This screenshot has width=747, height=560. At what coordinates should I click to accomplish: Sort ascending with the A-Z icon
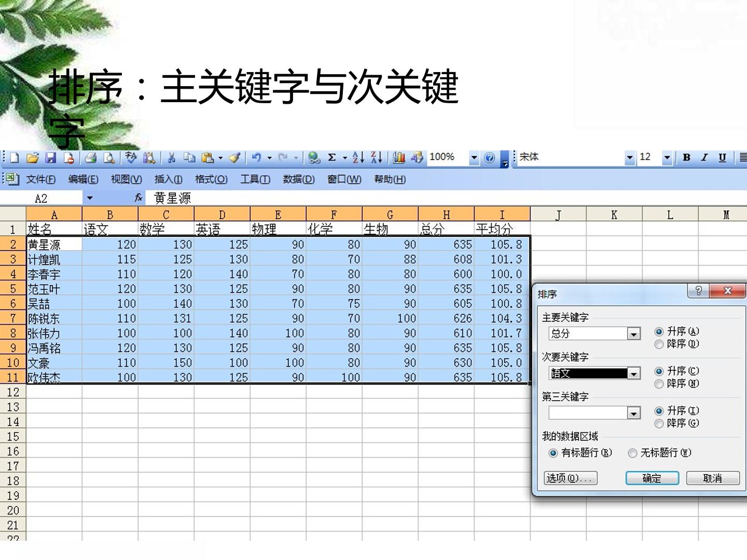[358, 158]
